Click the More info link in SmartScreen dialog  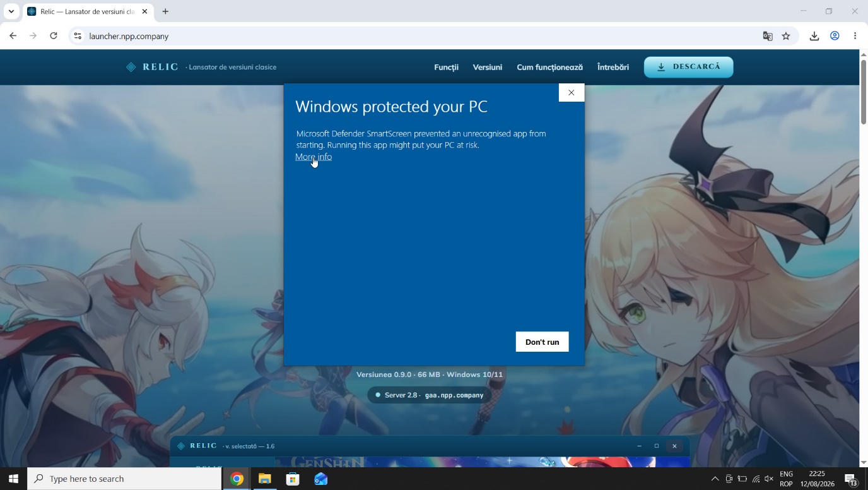(x=314, y=157)
